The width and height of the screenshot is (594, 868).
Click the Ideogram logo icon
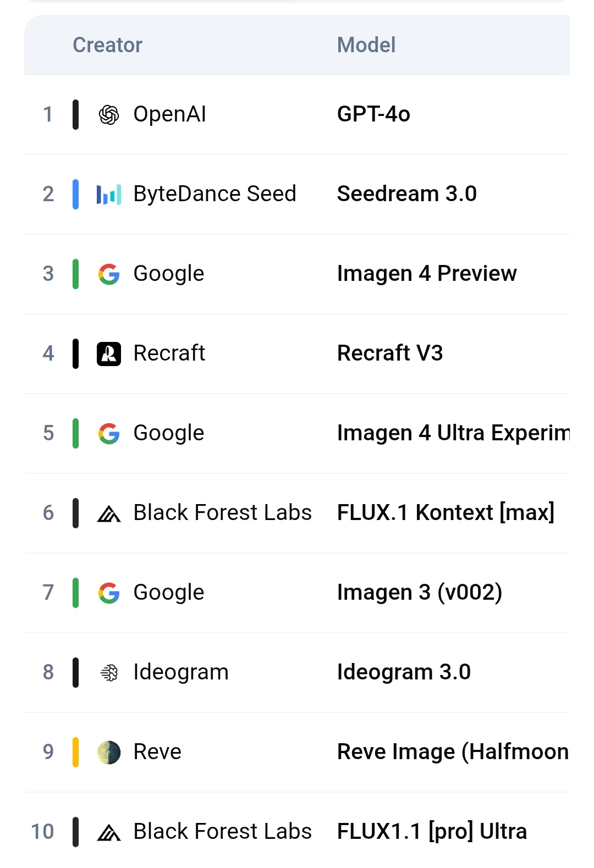pos(109,672)
